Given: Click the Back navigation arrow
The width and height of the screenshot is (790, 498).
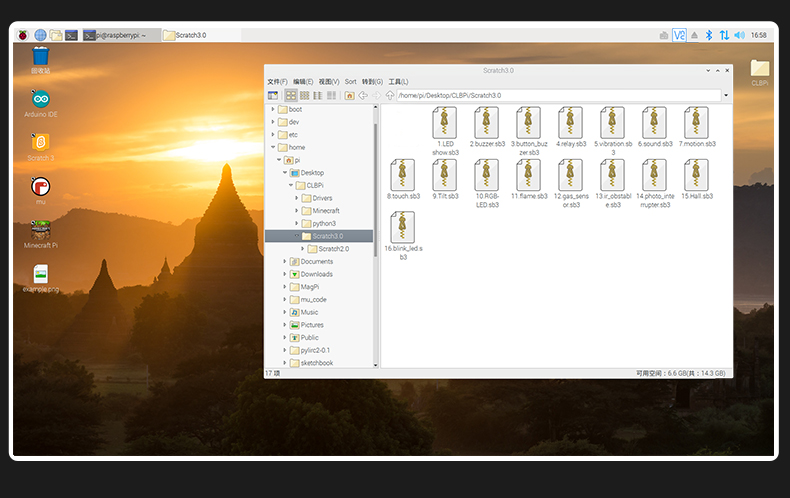Looking at the screenshot, I should pyautogui.click(x=363, y=96).
